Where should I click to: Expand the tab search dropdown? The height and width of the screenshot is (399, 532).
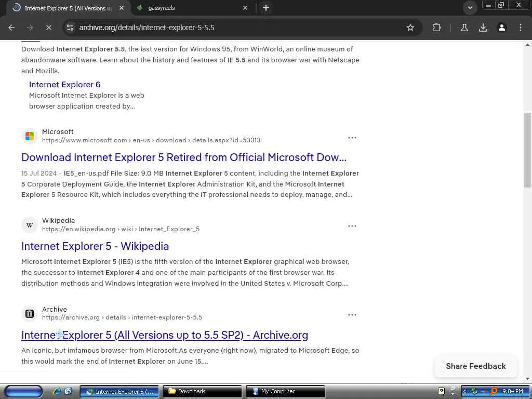click(470, 8)
